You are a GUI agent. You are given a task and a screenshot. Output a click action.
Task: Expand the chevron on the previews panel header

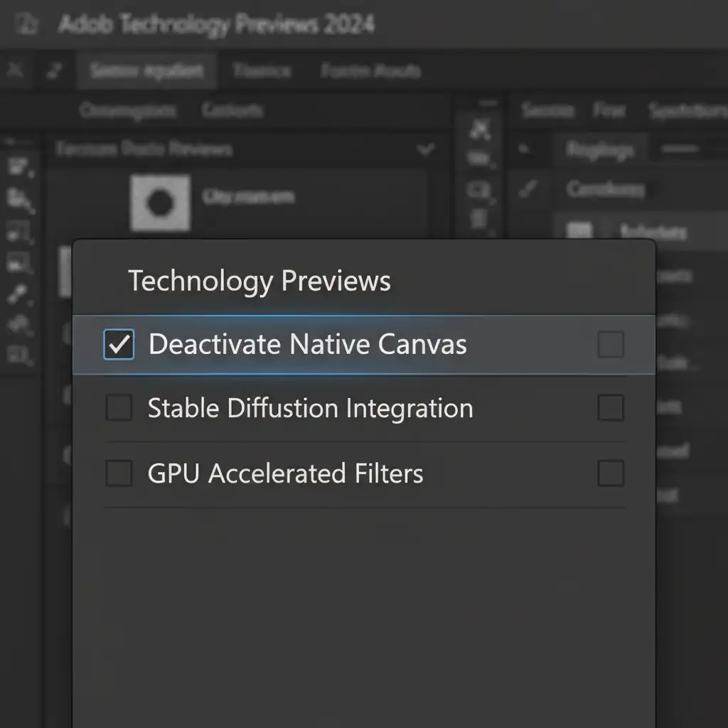point(426,149)
